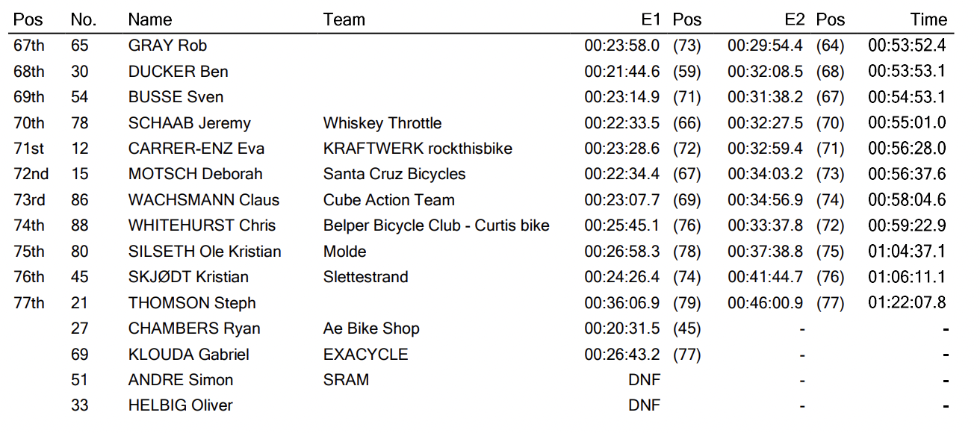
Task: Click the Slettestrand team cell
Action: 365,277
